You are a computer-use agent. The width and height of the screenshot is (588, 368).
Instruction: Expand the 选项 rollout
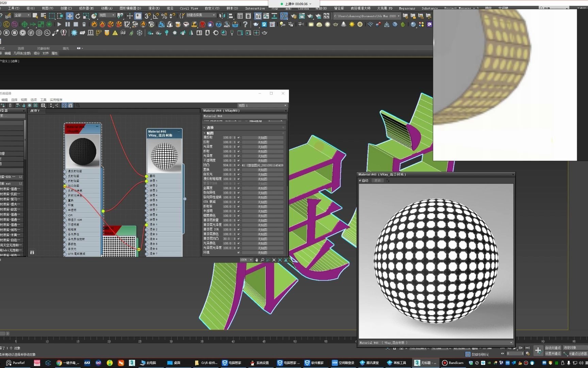point(244,127)
